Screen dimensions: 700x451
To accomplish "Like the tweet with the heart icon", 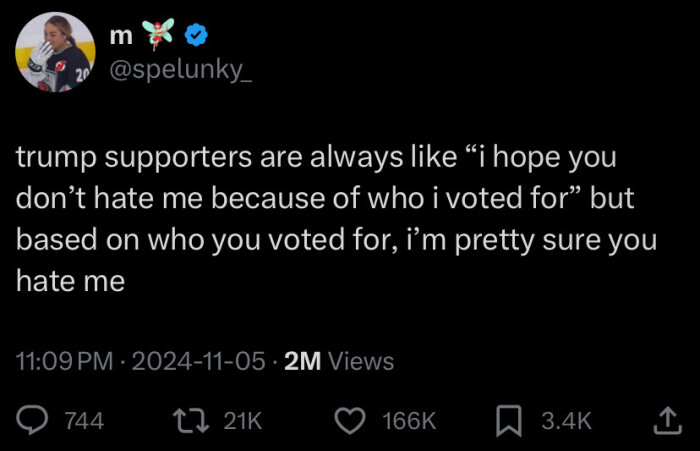I will click(x=351, y=421).
